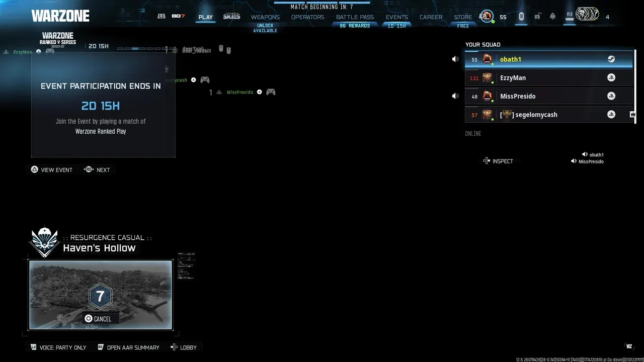Image resolution: width=644 pixels, height=362 pixels.
Task: Click the WZ logo in bottom corner
Action: [x=629, y=346]
